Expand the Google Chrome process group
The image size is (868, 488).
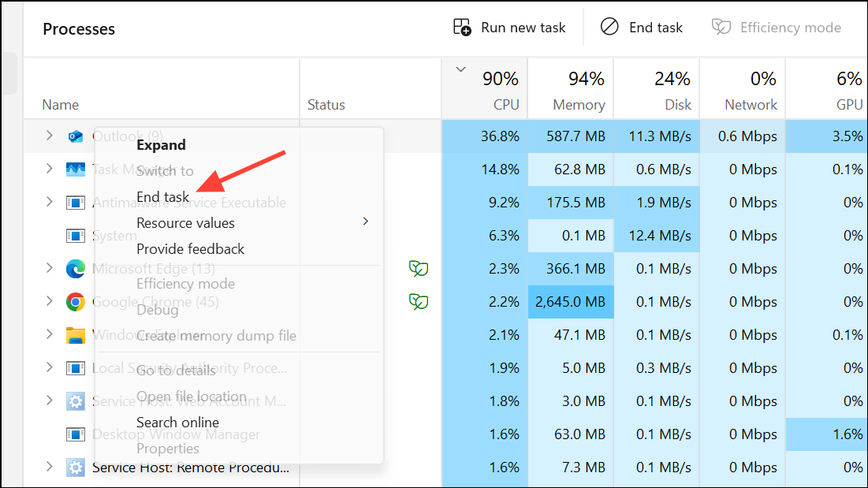click(50, 302)
